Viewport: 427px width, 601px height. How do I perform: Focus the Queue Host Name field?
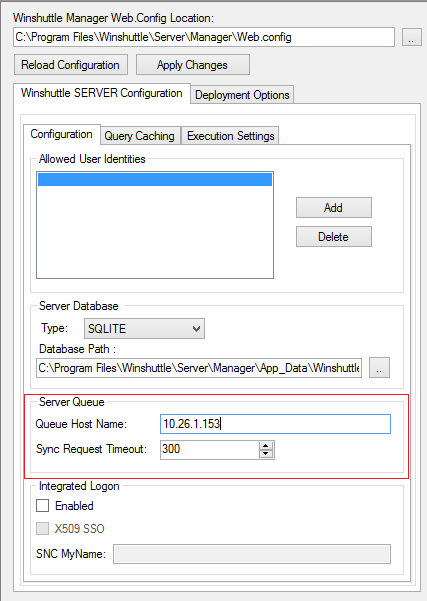tap(275, 424)
